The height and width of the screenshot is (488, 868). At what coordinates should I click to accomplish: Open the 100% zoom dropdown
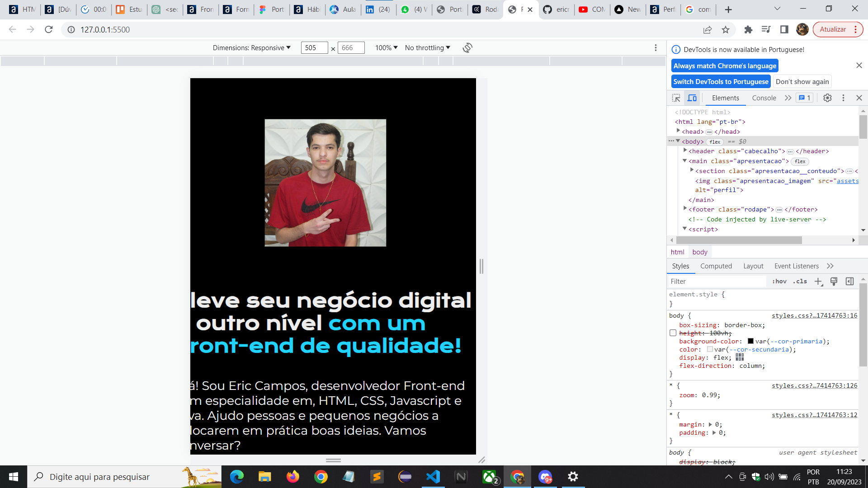(x=386, y=47)
